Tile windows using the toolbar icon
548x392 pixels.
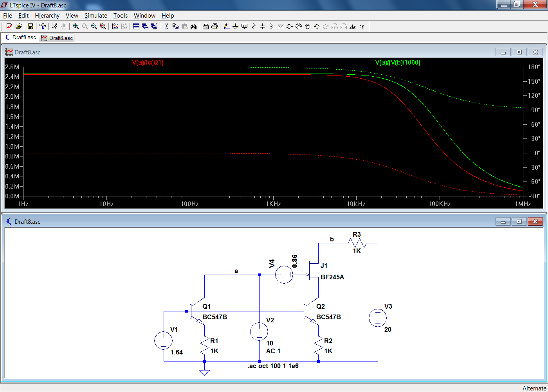136,26
